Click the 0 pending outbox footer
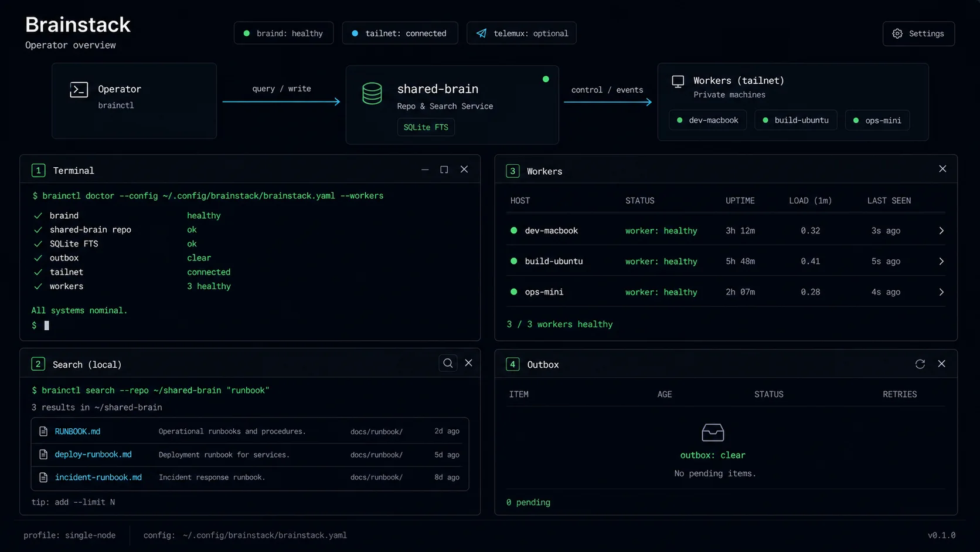The image size is (980, 552). click(528, 503)
